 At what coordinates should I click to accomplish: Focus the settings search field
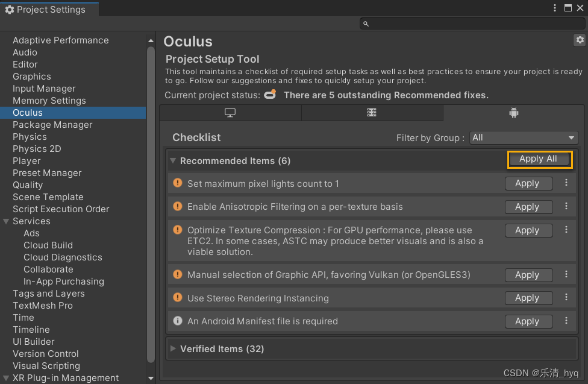pyautogui.click(x=472, y=24)
